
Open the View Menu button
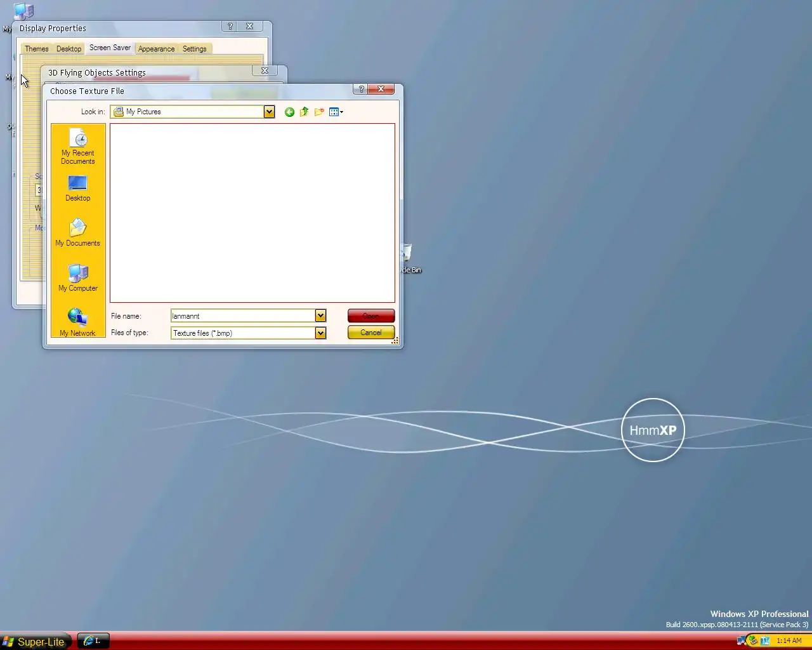[336, 112]
